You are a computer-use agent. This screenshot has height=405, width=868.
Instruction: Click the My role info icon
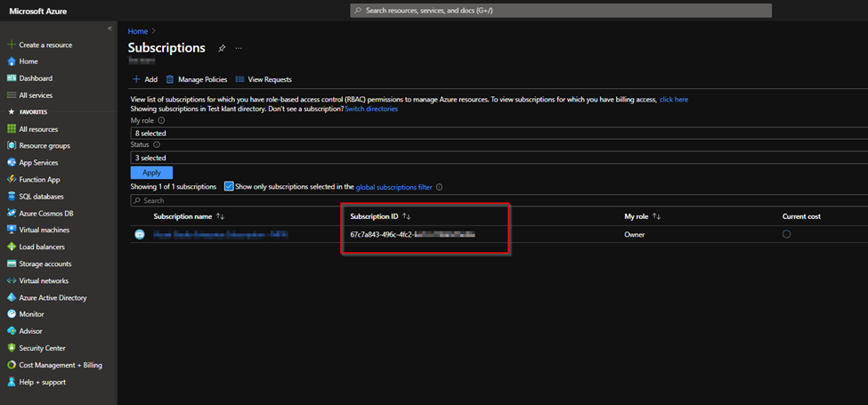161,120
